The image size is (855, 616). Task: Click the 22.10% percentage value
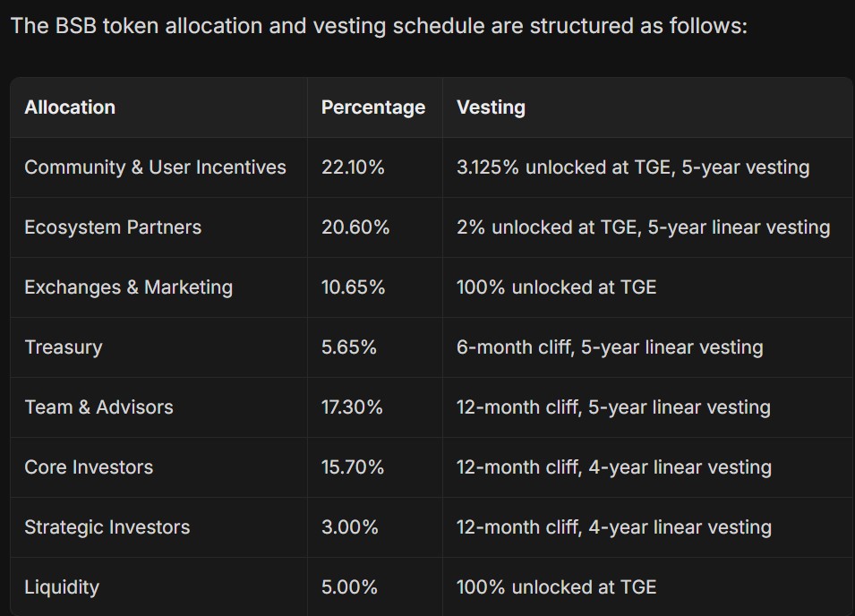[353, 167]
